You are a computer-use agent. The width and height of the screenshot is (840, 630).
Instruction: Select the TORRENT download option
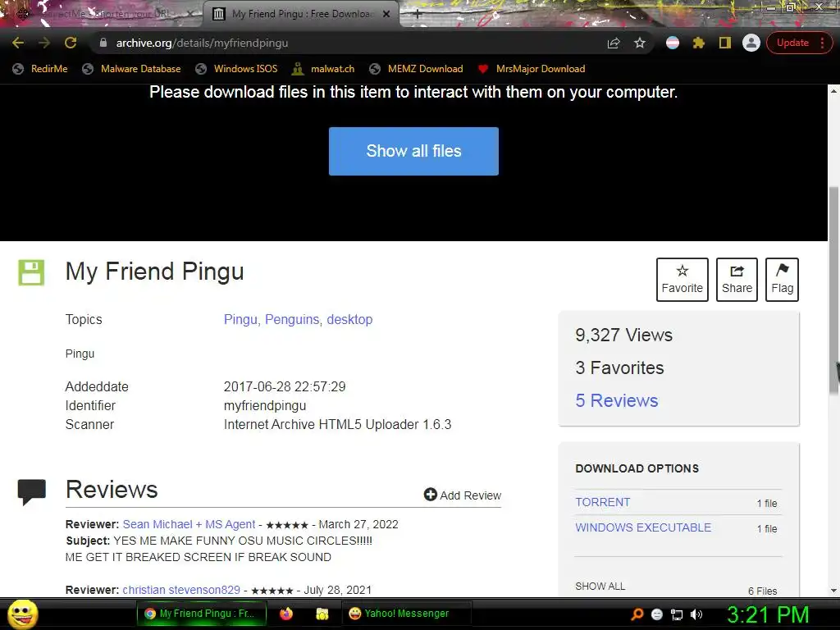[x=603, y=502]
